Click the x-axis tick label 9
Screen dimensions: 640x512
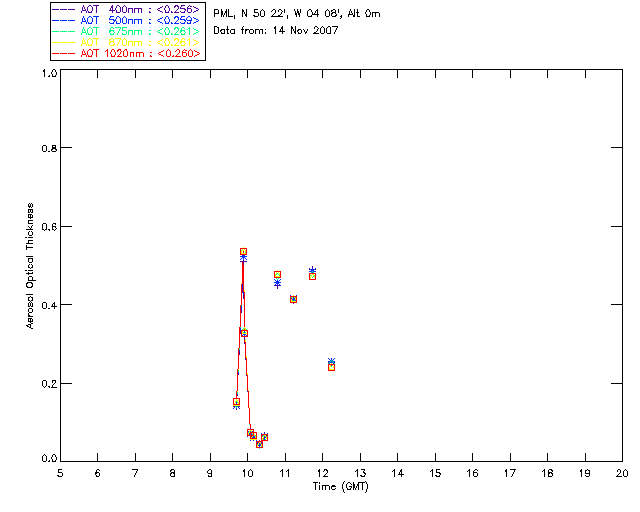[x=210, y=473]
